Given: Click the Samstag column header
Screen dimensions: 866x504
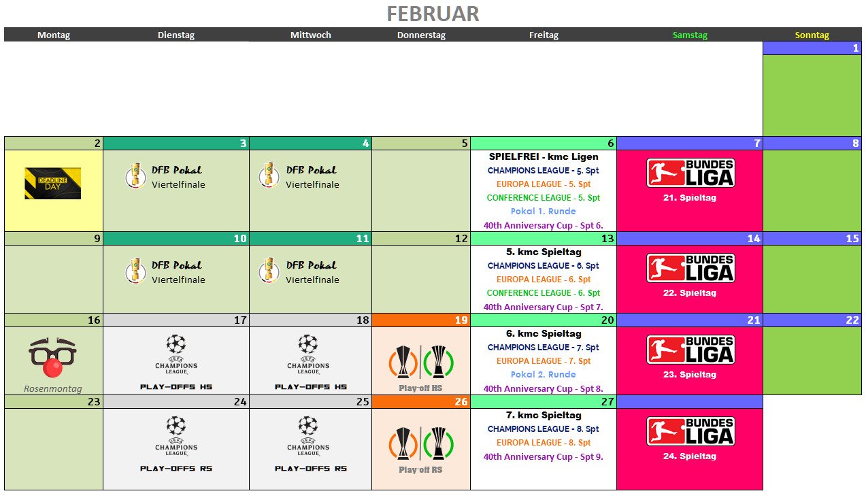Looking at the screenshot, I should (x=690, y=35).
